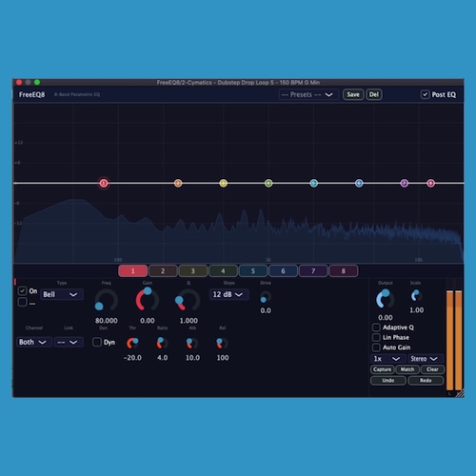Image resolution: width=476 pixels, height=476 pixels.
Task: Open the Link dropdown showing dashes
Action: [x=69, y=342]
